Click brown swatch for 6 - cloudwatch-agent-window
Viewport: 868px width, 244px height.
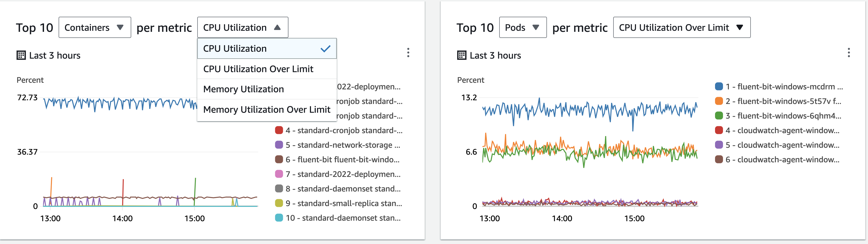point(719,159)
